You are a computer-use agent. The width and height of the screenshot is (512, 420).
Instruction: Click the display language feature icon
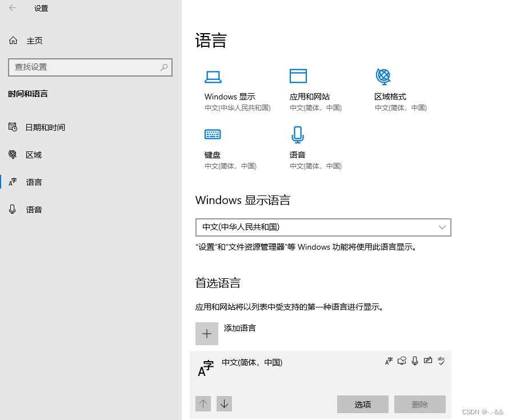389,361
